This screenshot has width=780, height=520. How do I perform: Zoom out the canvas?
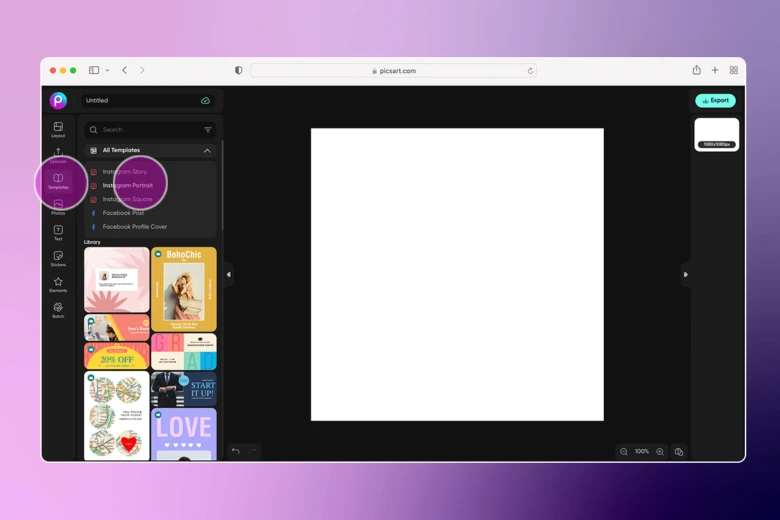tap(624, 452)
